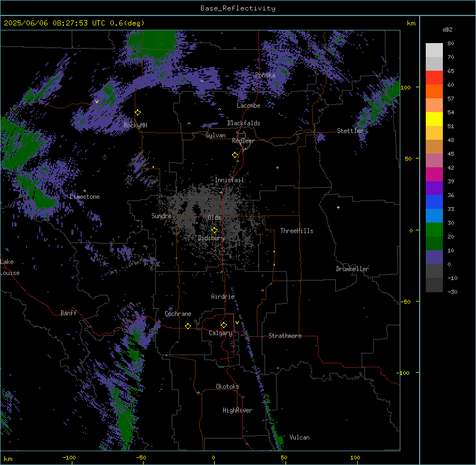
Task: Click the Blackfalds label
Action: [244, 123]
